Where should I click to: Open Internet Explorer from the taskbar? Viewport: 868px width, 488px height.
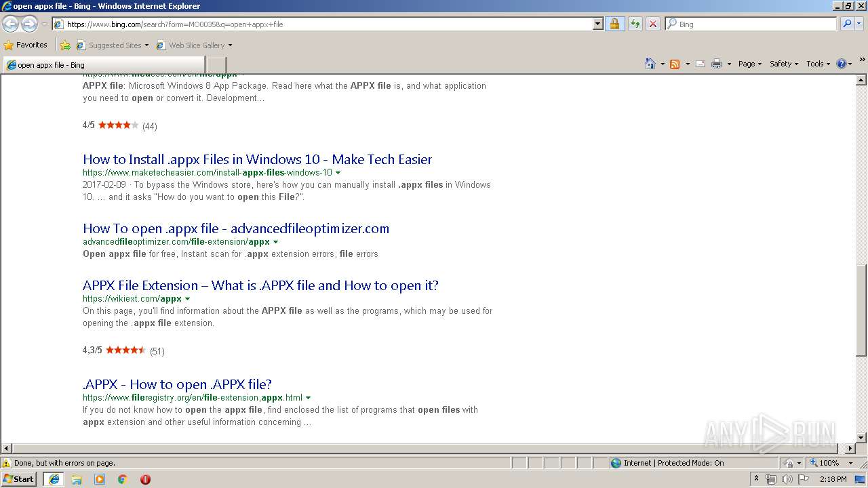[x=54, y=479]
